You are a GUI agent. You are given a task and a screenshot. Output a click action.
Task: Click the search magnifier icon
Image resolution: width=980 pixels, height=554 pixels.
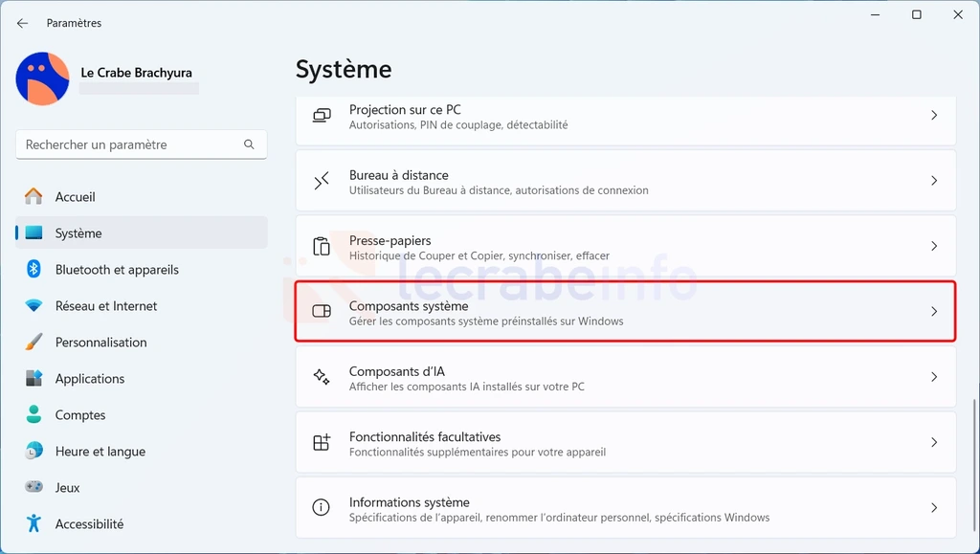(x=249, y=144)
